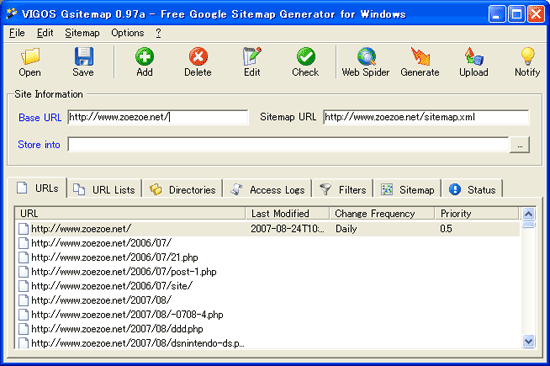Select the http://www.zoezoe.net/ row
Viewport: 550px width, 366px height.
pos(268,229)
